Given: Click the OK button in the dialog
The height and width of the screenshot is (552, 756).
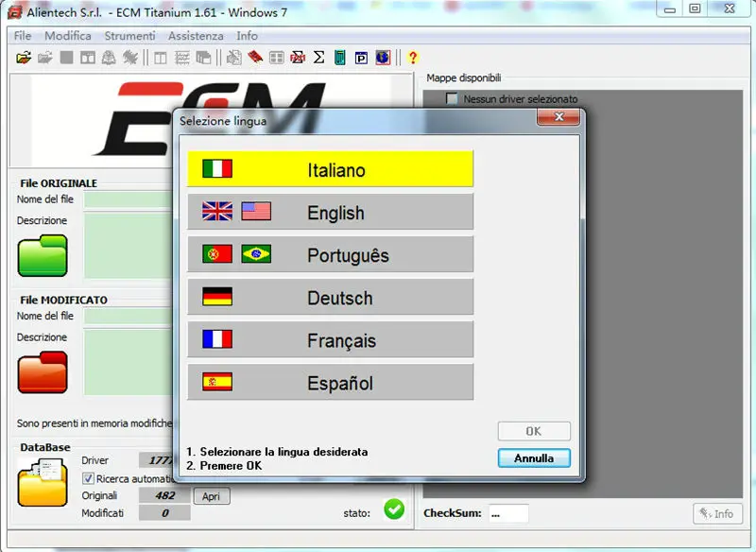Looking at the screenshot, I should click(x=534, y=431).
